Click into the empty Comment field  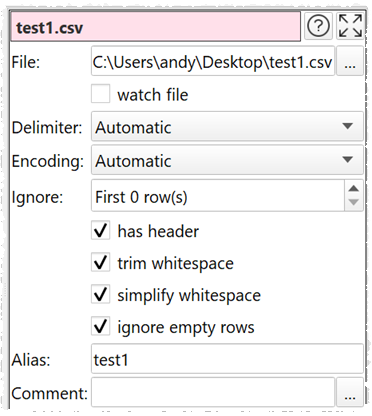point(213,393)
